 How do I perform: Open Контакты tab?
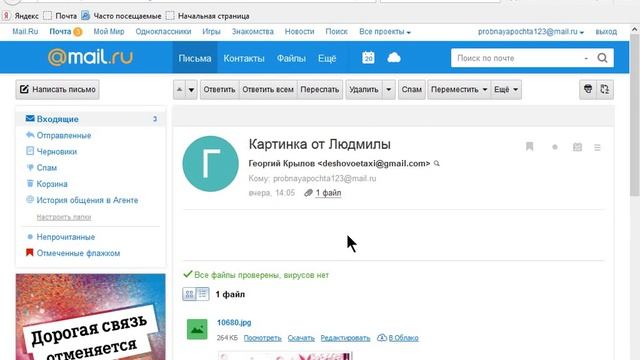tap(244, 58)
